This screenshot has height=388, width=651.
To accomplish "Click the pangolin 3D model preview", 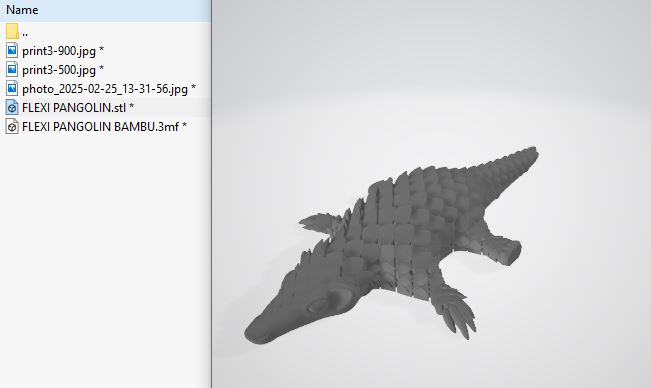I will pyautogui.click(x=392, y=246).
